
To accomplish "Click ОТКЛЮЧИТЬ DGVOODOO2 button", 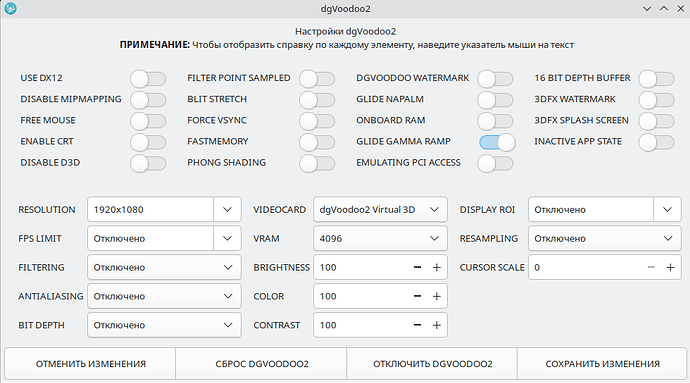I will click(432, 364).
